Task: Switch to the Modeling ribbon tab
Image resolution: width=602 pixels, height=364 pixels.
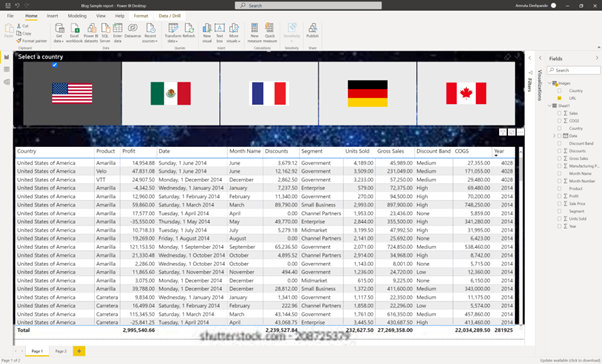Action: (77, 16)
